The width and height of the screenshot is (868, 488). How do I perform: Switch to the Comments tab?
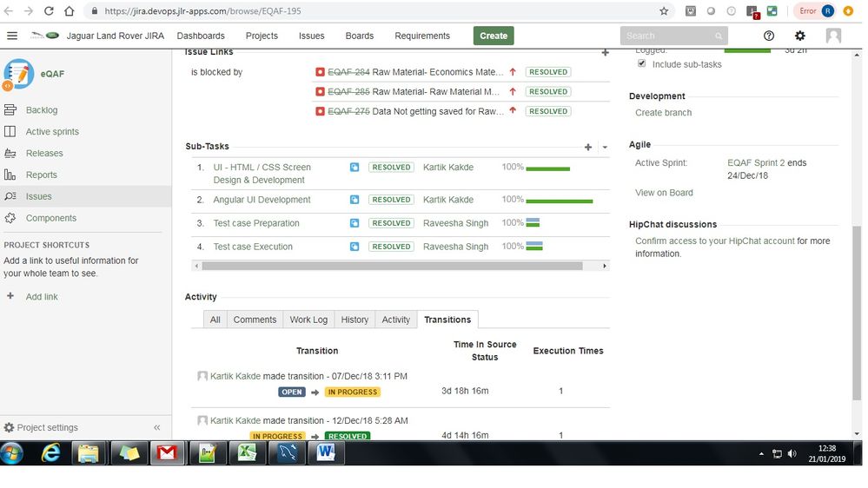pyautogui.click(x=255, y=320)
